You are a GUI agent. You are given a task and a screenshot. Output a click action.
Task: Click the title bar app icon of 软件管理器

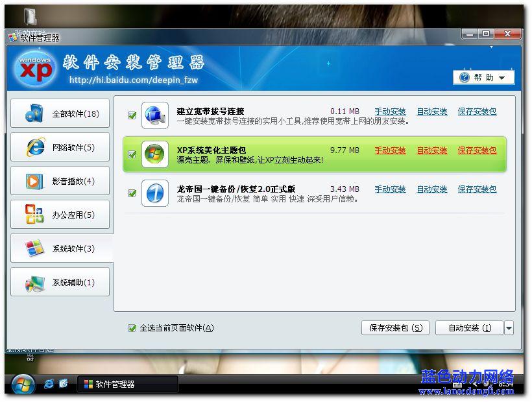[13, 38]
